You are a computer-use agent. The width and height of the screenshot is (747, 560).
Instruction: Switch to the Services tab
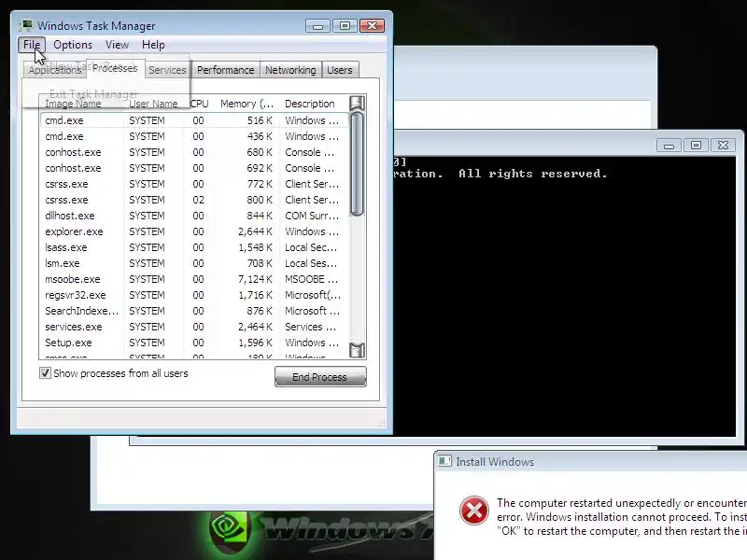pos(167,70)
